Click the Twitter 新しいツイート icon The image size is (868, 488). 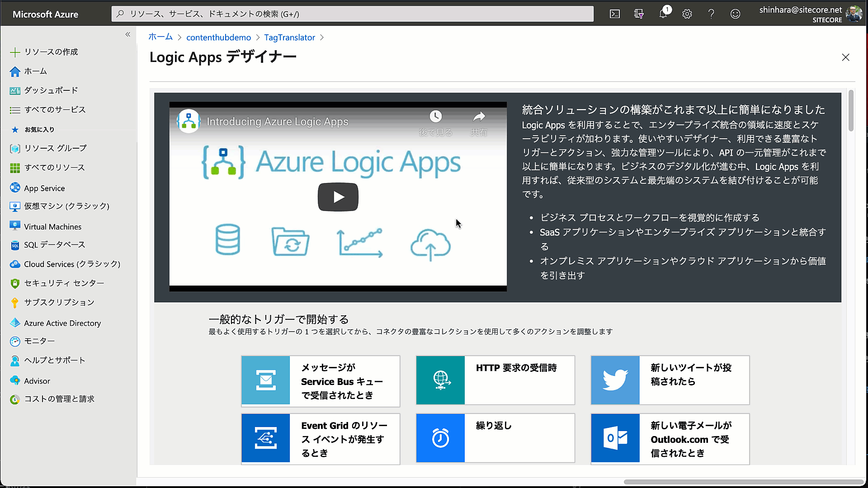pyautogui.click(x=615, y=380)
